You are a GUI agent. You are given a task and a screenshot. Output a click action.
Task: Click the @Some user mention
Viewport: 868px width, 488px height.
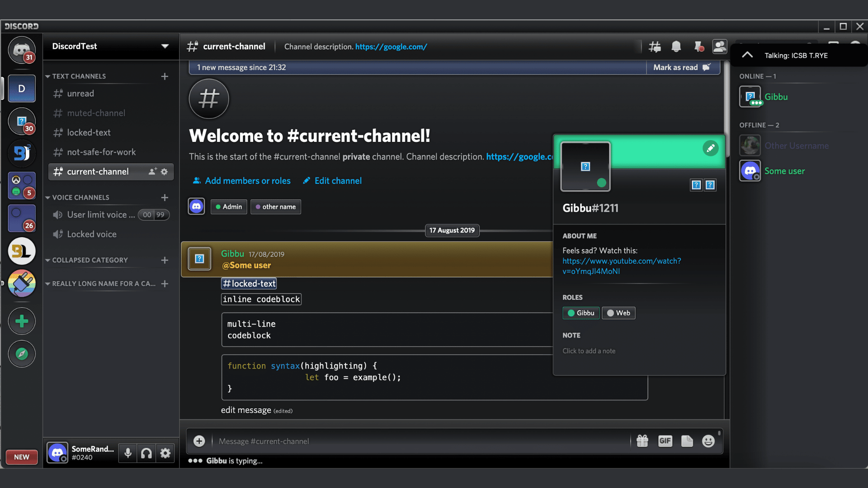tap(246, 265)
